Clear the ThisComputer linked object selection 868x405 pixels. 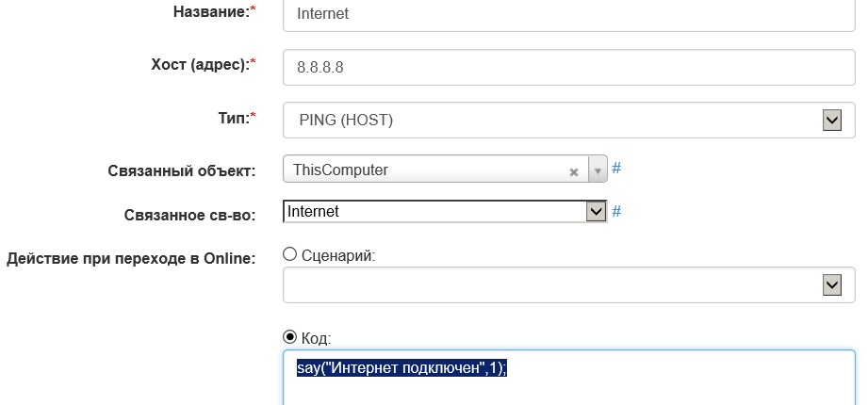coord(573,171)
